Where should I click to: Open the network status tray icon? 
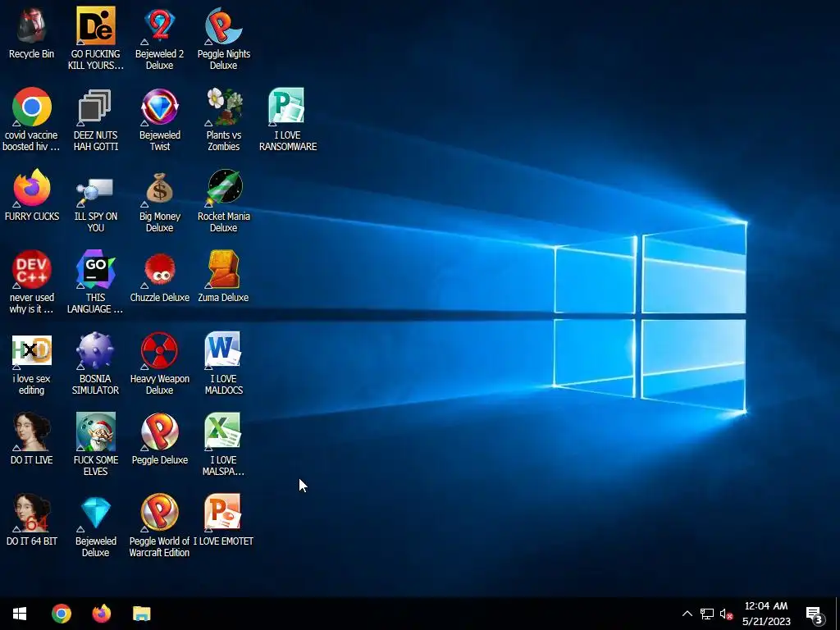click(706, 614)
